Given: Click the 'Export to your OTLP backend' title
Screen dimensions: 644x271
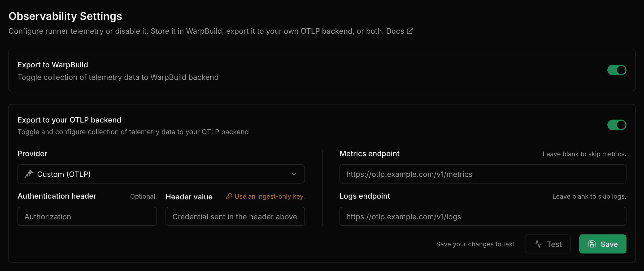Looking at the screenshot, I should pos(69,120).
